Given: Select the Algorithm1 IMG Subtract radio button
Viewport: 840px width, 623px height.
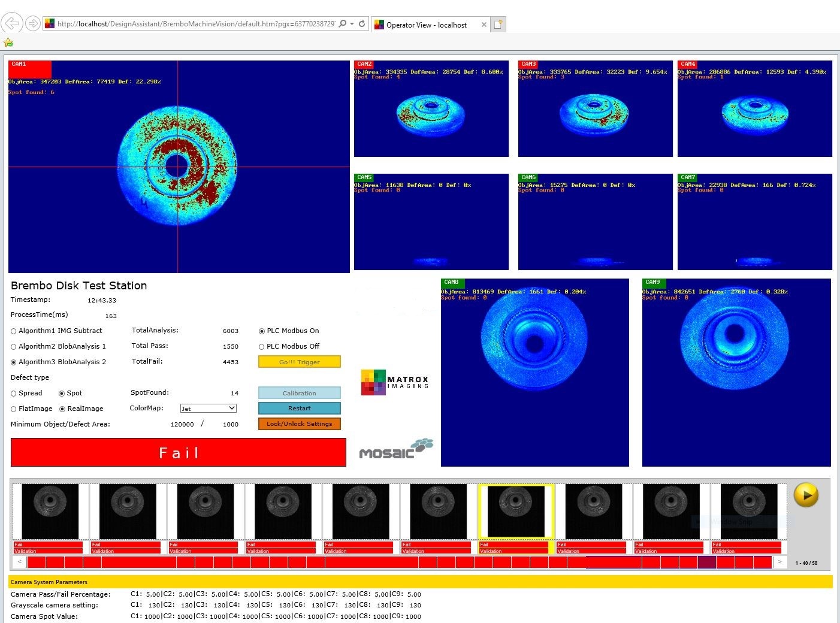Looking at the screenshot, I should (13, 331).
